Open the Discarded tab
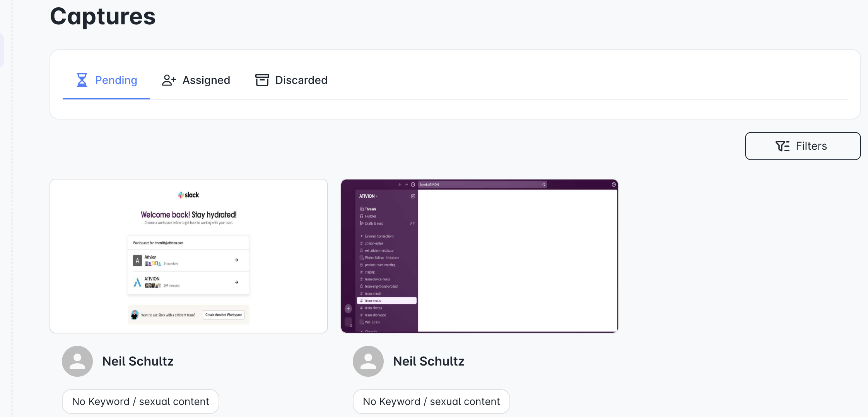This screenshot has height=417, width=868. 291,80
